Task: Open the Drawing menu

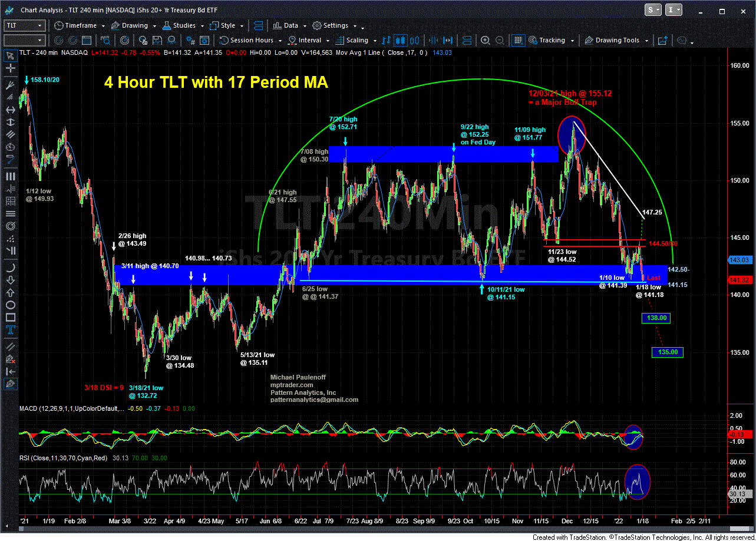Action: [133, 25]
